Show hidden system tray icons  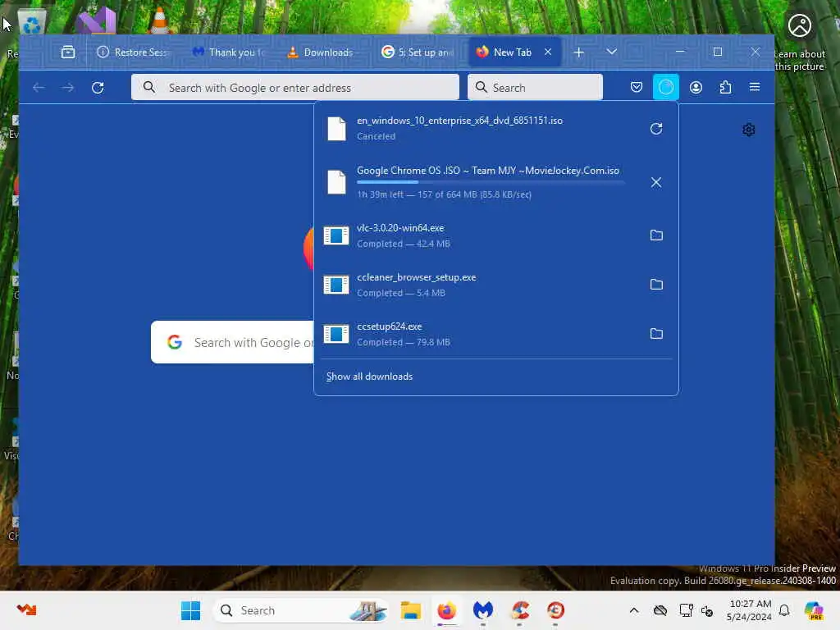click(634, 610)
